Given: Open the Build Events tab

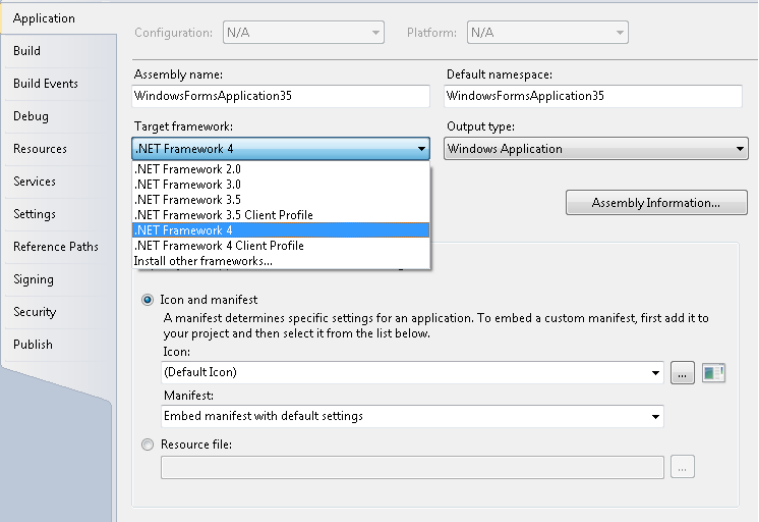Looking at the screenshot, I should coord(45,84).
